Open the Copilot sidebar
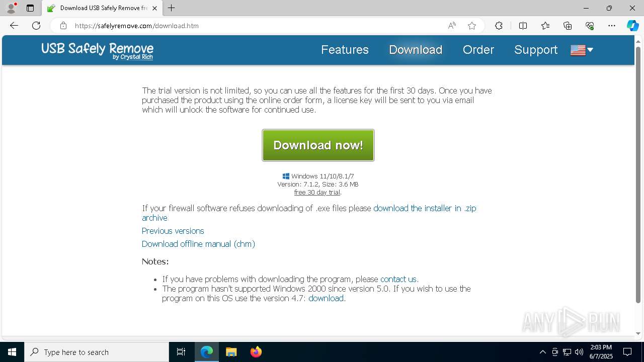 coord(632,26)
